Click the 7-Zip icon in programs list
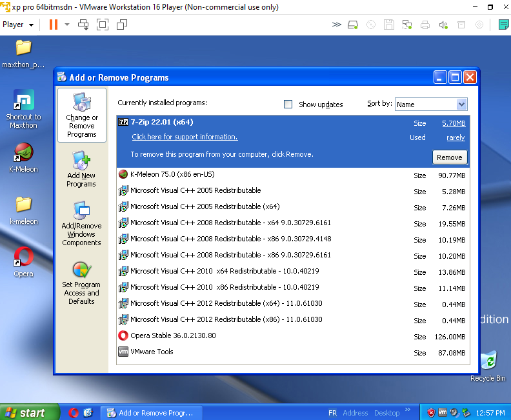 [x=123, y=122]
